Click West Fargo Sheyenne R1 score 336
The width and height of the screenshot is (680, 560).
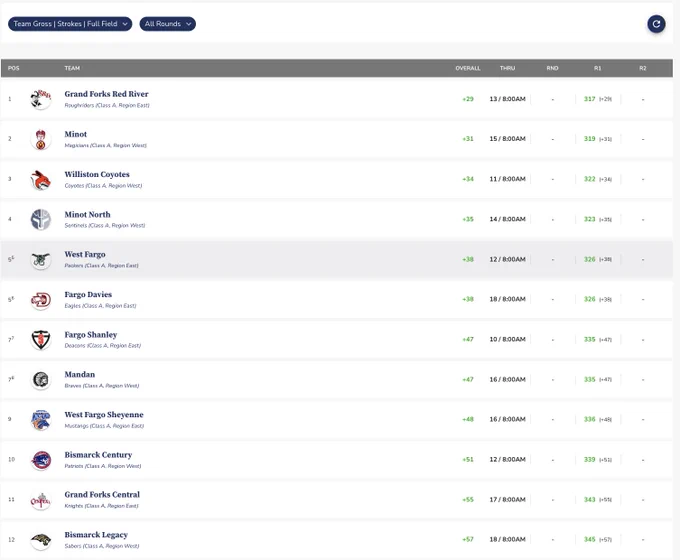click(589, 419)
